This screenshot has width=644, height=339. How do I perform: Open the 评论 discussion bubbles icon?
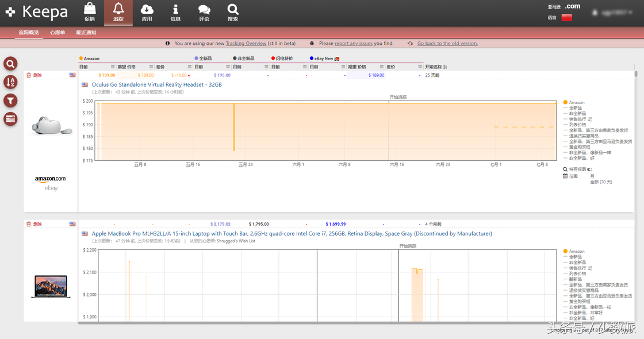204,9
